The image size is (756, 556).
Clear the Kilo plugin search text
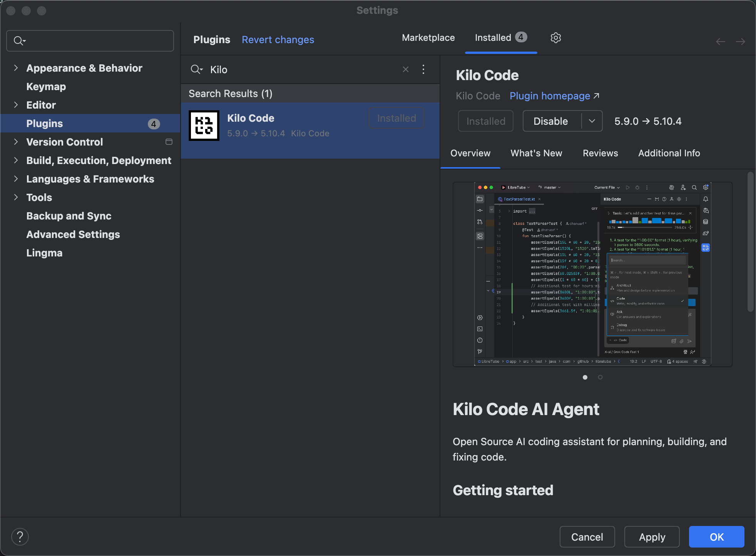[x=406, y=69]
